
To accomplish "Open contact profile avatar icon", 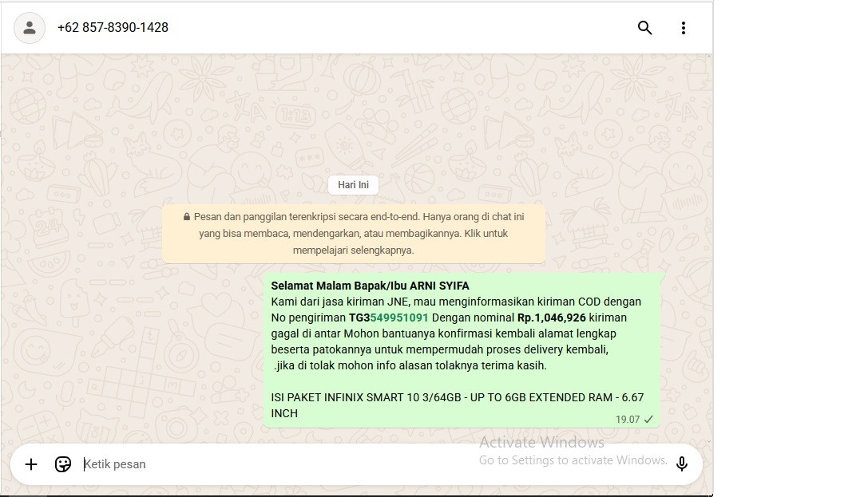I will 30,28.
